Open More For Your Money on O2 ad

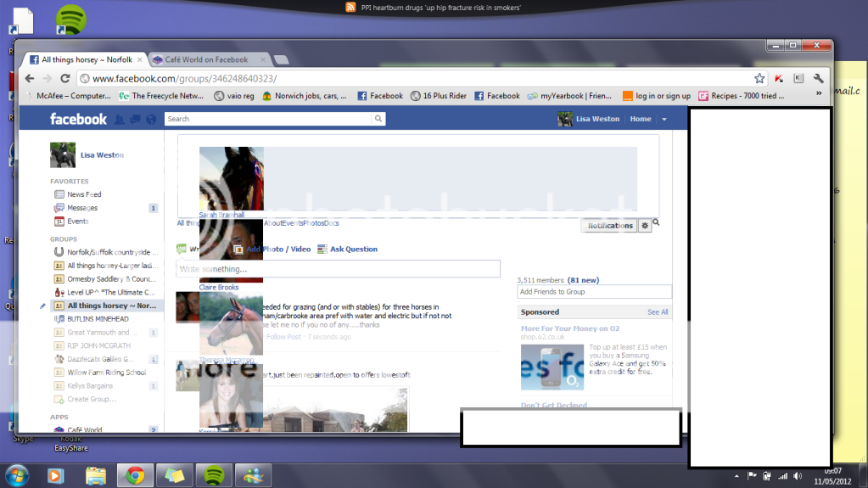coord(570,328)
